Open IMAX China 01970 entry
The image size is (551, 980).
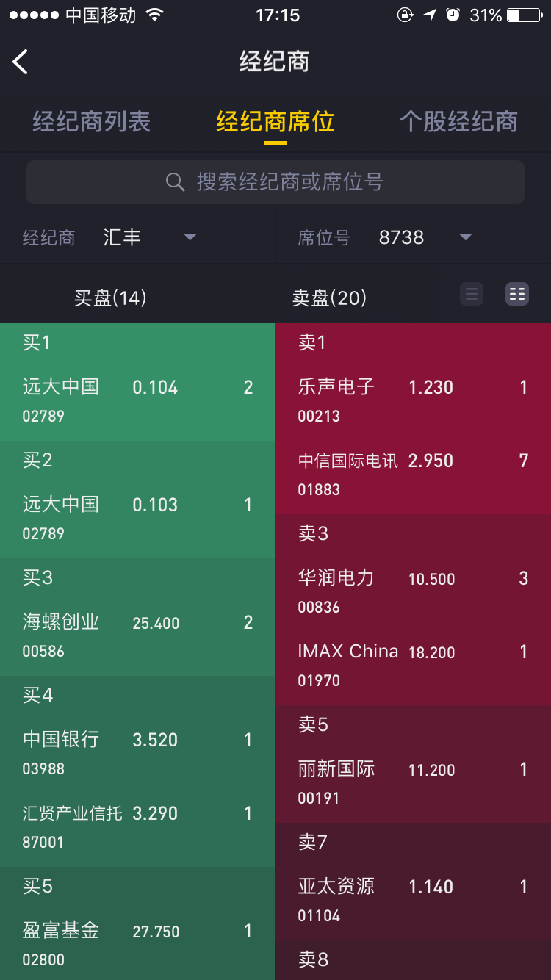coord(413,665)
